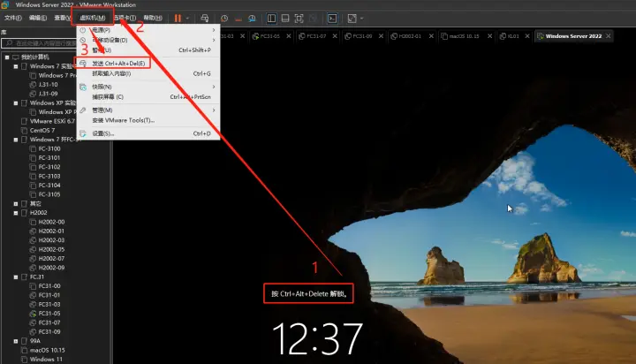Viewport: 636px width, 364px height.
Task: Click the orange Suspend VM toolbar icon
Action: [x=178, y=19]
